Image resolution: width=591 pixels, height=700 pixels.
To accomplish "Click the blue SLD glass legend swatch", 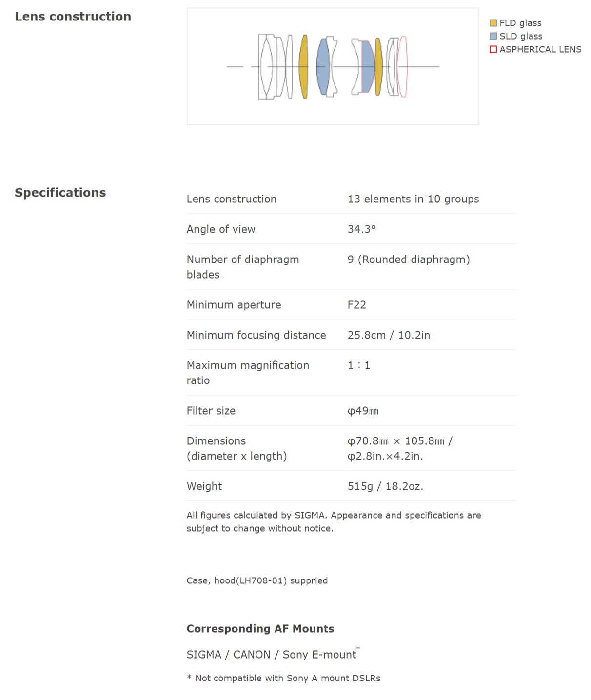I will 493,36.
